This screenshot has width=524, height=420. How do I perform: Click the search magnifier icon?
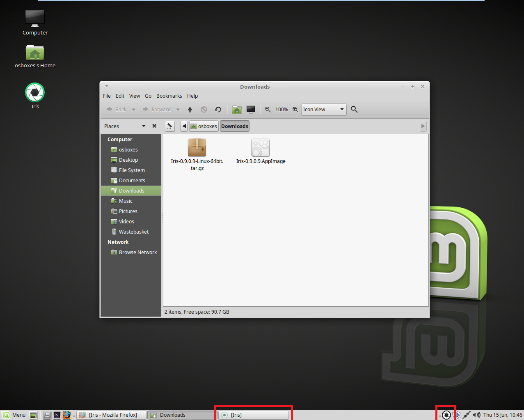[354, 110]
